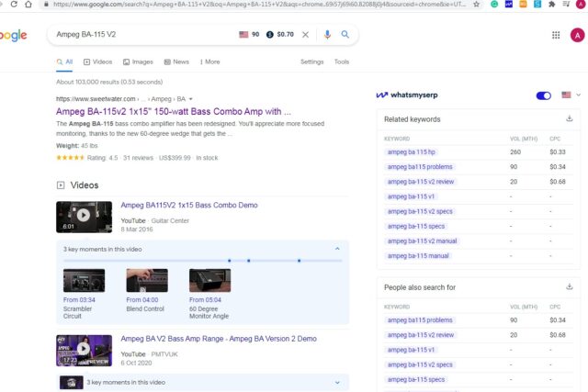Open the media queue control icon in toolbar
This screenshot has height=392, width=588.
coord(566,4)
